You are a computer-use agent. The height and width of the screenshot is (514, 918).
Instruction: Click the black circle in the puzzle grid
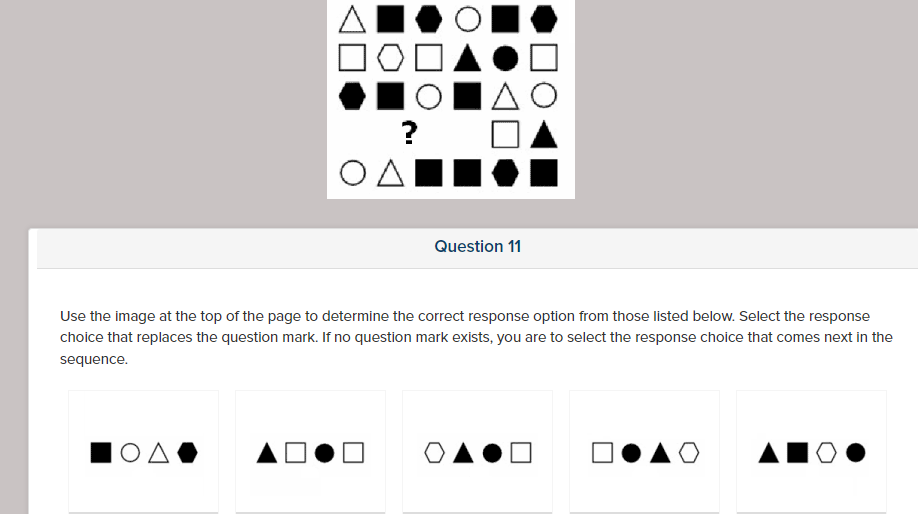coord(505,58)
